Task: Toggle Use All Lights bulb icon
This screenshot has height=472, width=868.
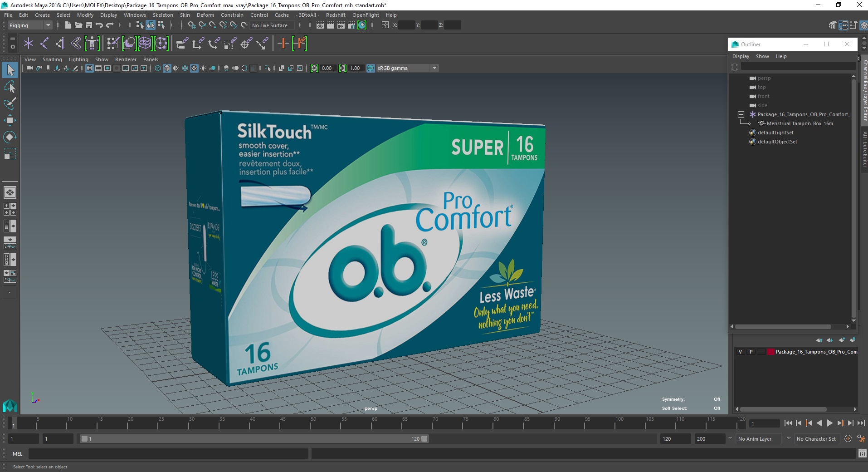Action: point(203,68)
